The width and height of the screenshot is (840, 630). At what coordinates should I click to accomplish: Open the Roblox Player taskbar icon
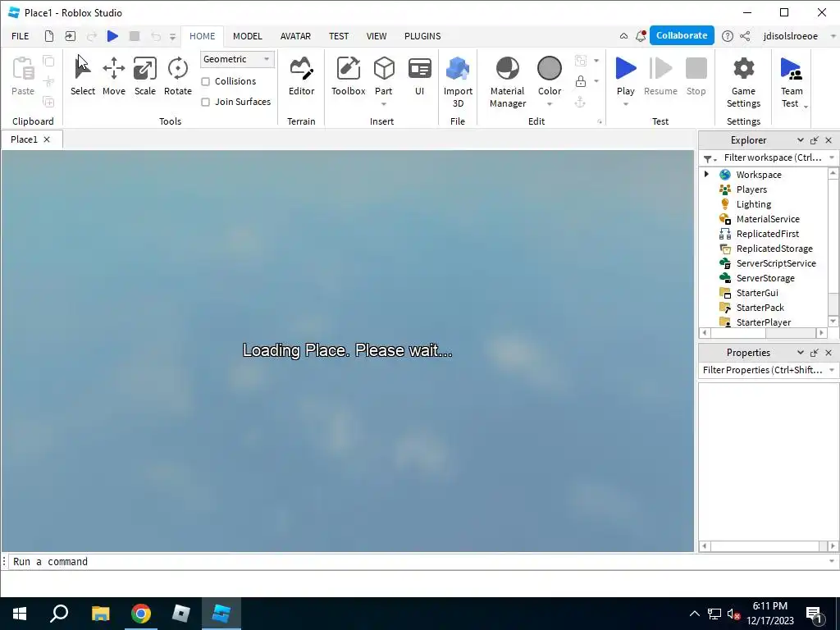coord(181,614)
